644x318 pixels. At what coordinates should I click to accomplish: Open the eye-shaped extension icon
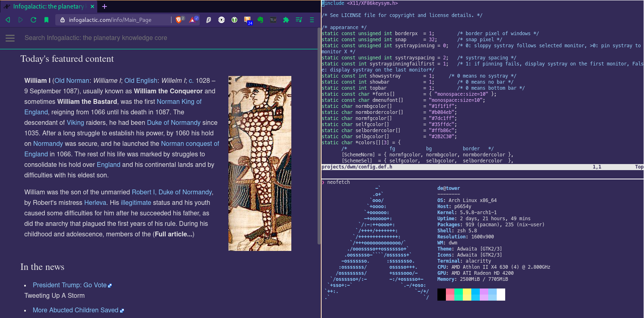click(x=222, y=20)
